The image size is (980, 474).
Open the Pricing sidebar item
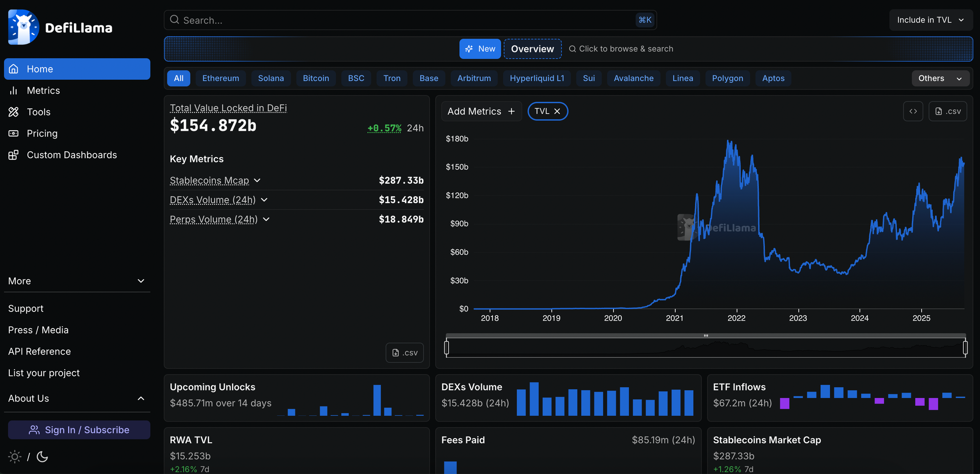pyautogui.click(x=77, y=133)
